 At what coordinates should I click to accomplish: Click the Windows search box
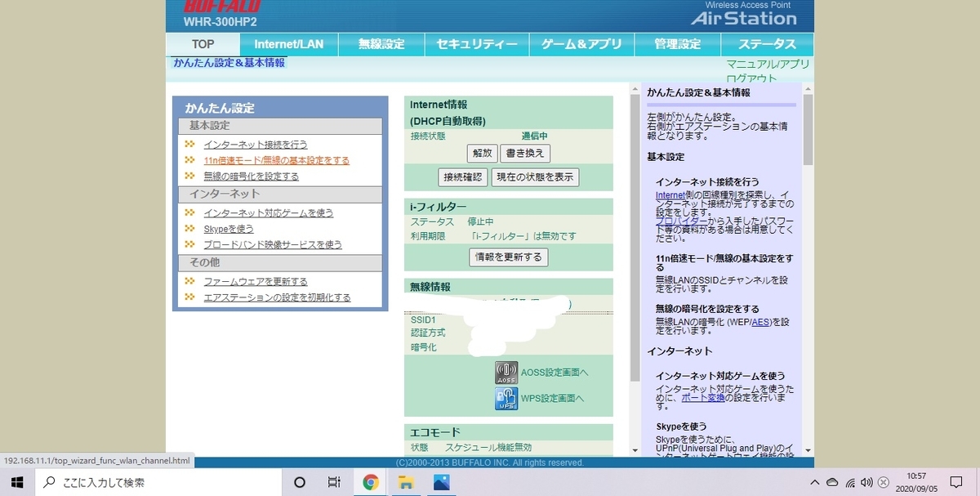pos(158,482)
